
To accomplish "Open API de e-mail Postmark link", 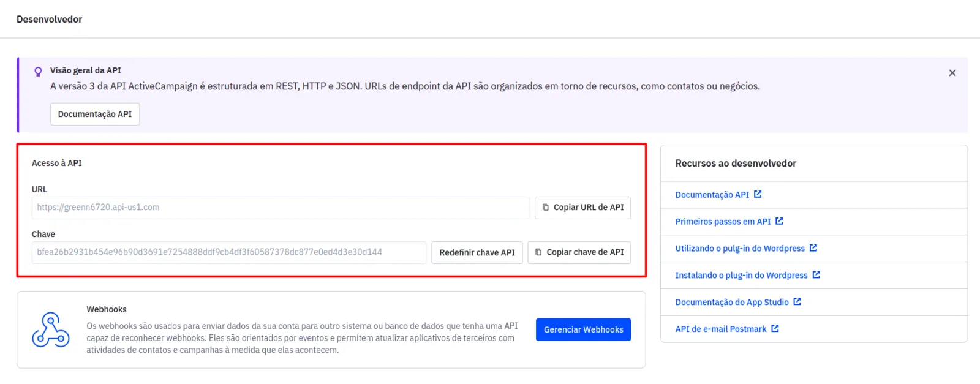I will (720, 329).
